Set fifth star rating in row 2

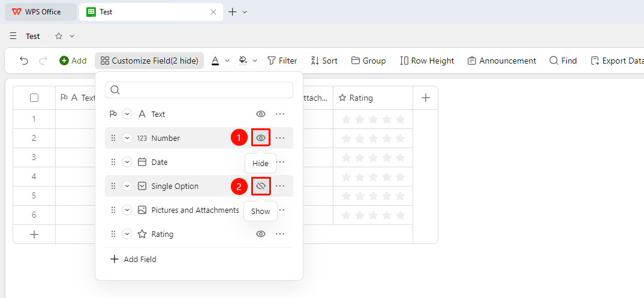pos(400,139)
